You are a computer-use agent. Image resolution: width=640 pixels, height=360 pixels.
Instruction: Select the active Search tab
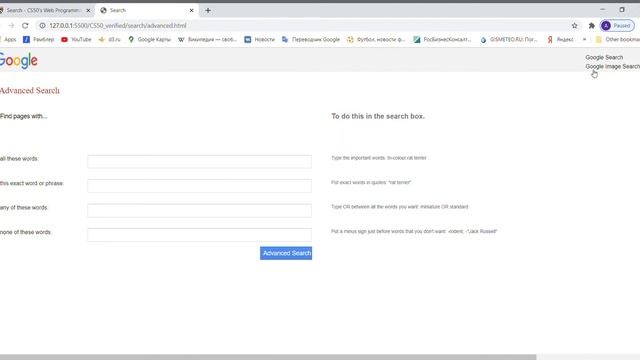[147, 11]
